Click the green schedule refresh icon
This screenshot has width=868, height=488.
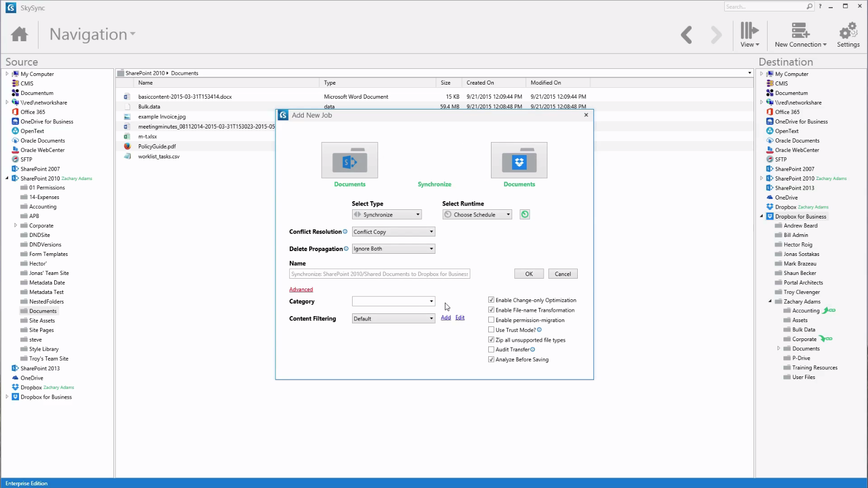click(x=525, y=215)
